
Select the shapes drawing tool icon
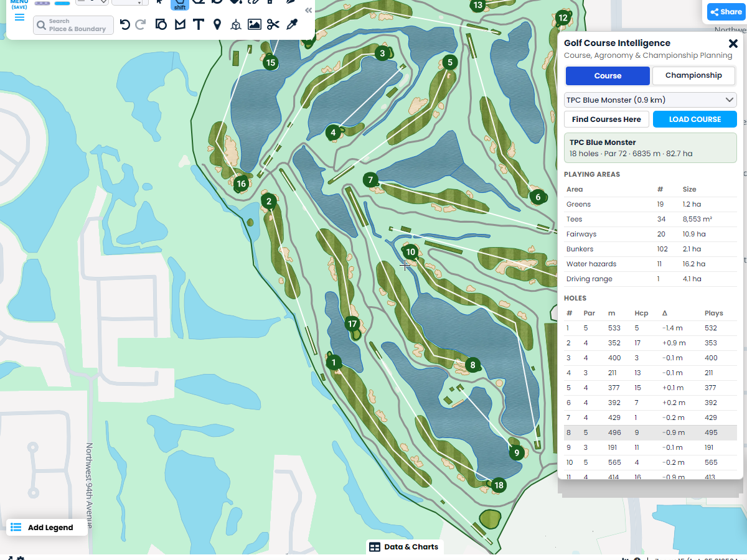click(x=161, y=24)
